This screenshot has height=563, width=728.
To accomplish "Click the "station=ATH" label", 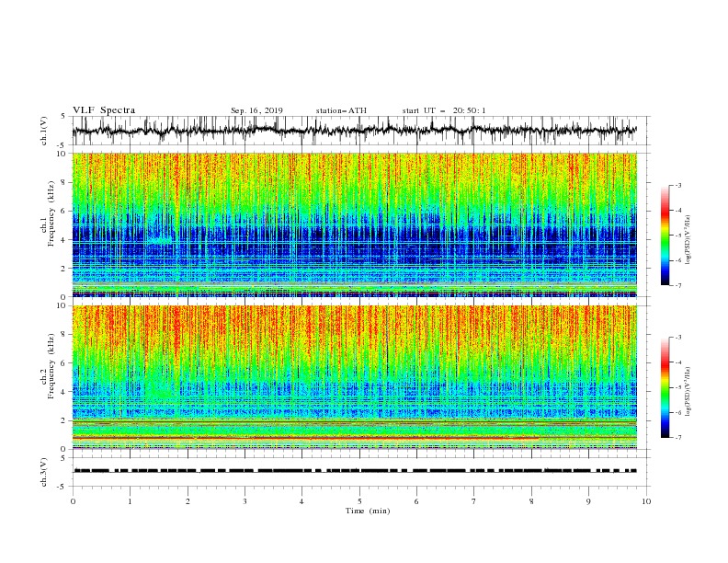I will tap(341, 110).
